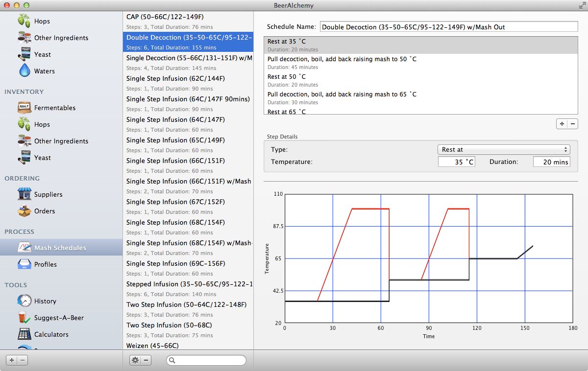
Task: Select the Rest at 35 °C step
Action: point(421,45)
